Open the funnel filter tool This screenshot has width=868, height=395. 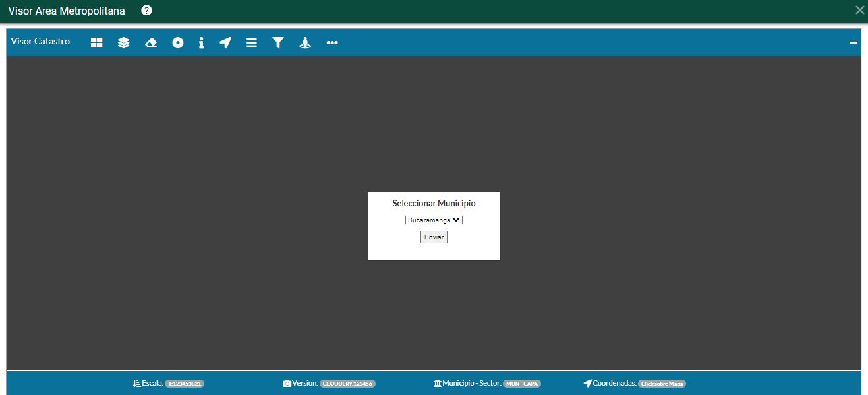278,42
